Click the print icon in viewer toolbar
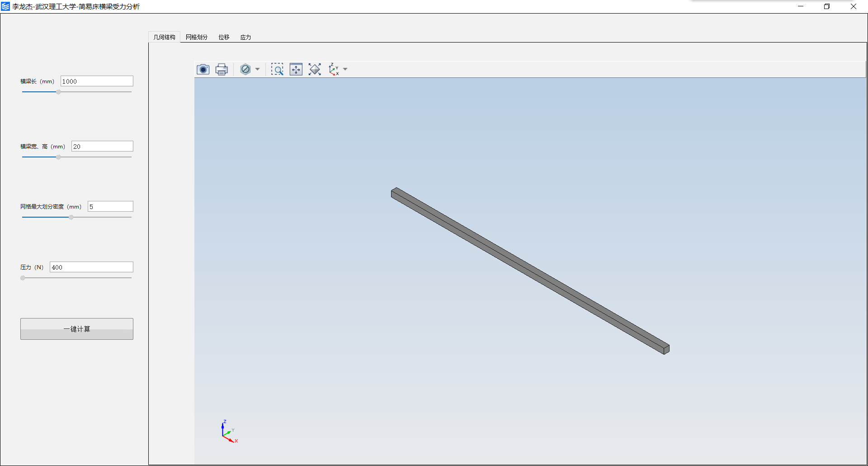Image resolution: width=868 pixels, height=466 pixels. coord(222,69)
